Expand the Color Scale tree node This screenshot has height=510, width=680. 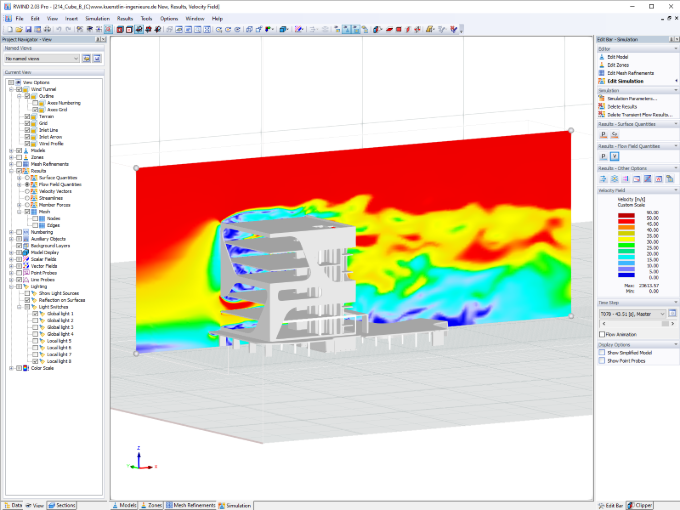pos(11,368)
